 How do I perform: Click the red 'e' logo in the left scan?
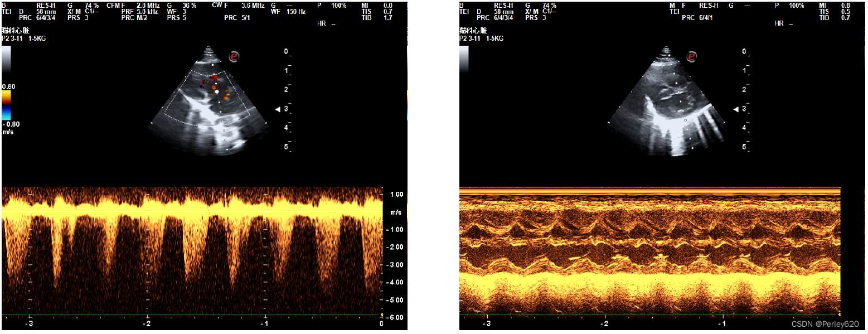pyautogui.click(x=235, y=56)
